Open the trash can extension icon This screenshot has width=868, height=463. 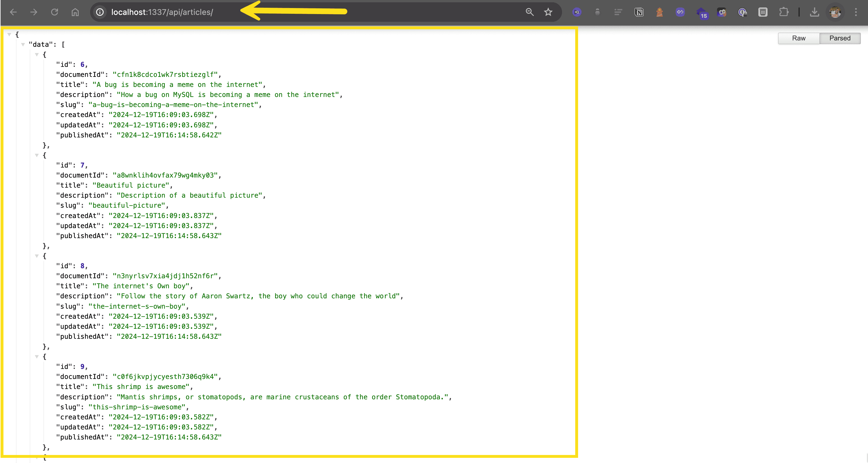[x=763, y=12]
